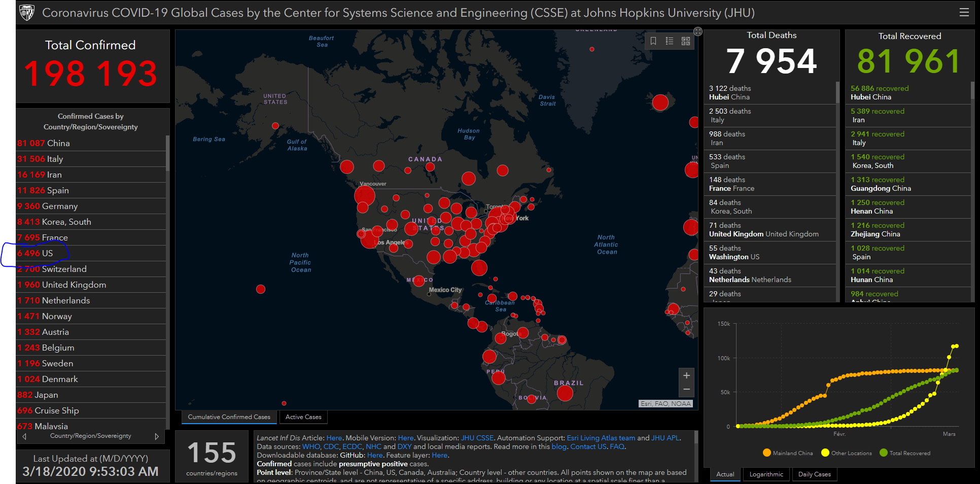Select the Logarithmic chart tab
980x484 pixels.
click(766, 474)
